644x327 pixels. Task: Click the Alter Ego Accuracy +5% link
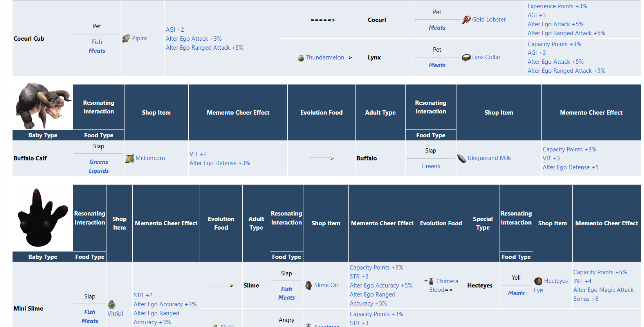(x=381, y=286)
